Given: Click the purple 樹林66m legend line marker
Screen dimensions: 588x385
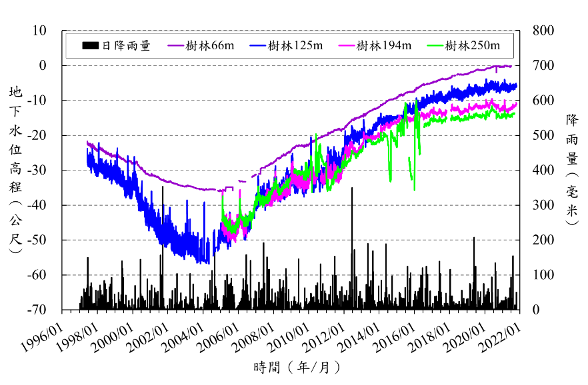Looking at the screenshot, I should (x=176, y=46).
